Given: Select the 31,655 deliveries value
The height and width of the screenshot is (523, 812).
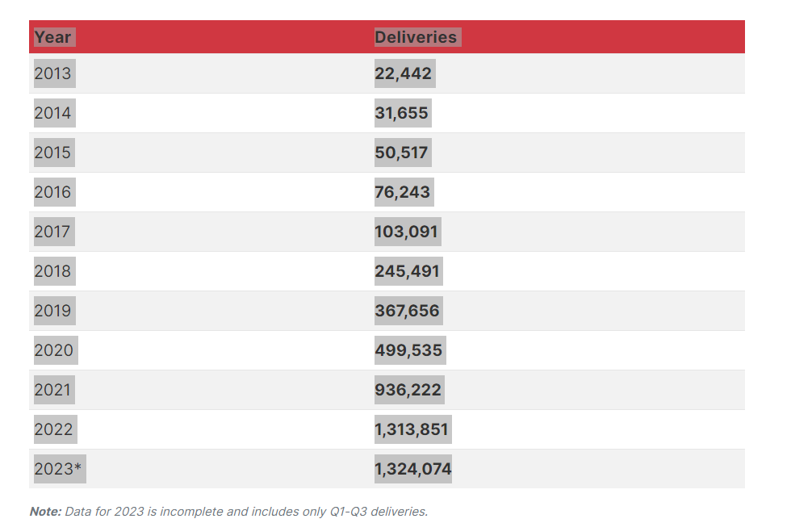Looking at the screenshot, I should pos(403,113).
